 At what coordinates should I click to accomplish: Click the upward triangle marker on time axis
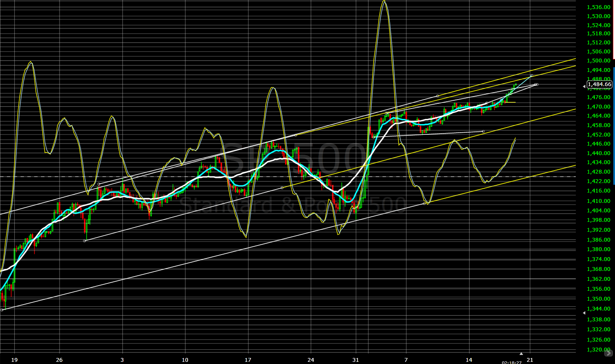point(521,354)
